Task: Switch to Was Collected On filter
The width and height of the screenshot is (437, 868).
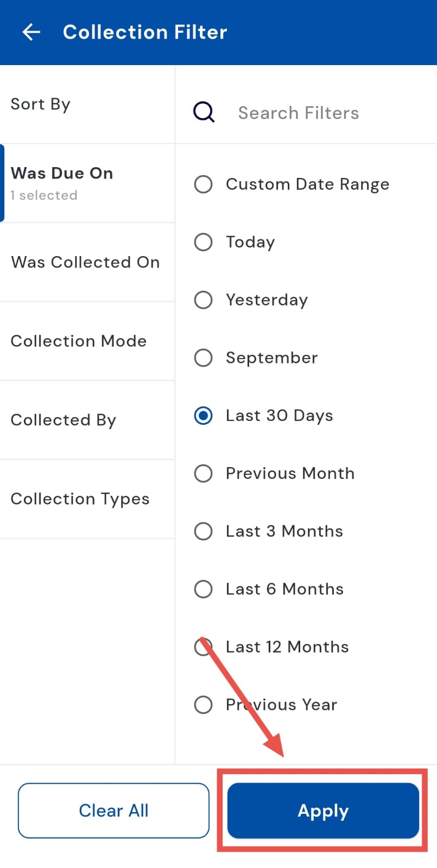Action: click(x=85, y=262)
